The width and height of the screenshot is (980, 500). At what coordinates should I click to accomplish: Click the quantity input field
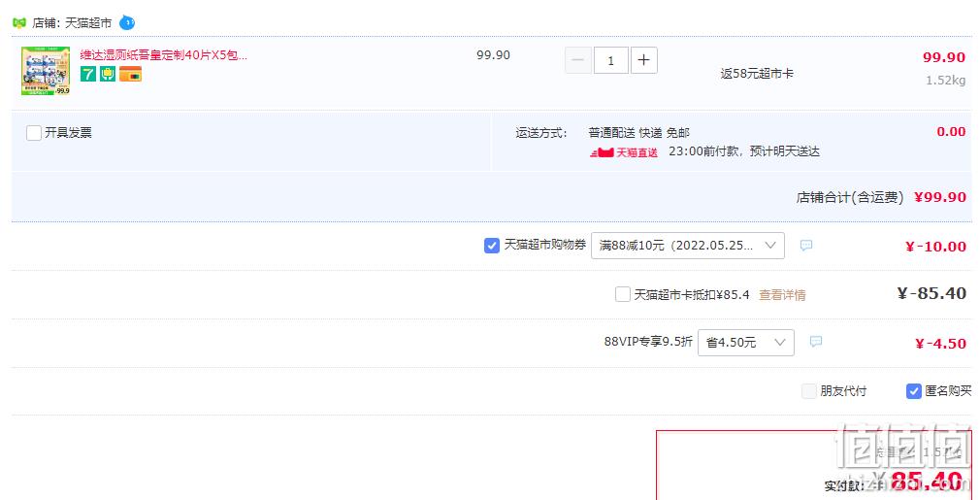(610, 60)
